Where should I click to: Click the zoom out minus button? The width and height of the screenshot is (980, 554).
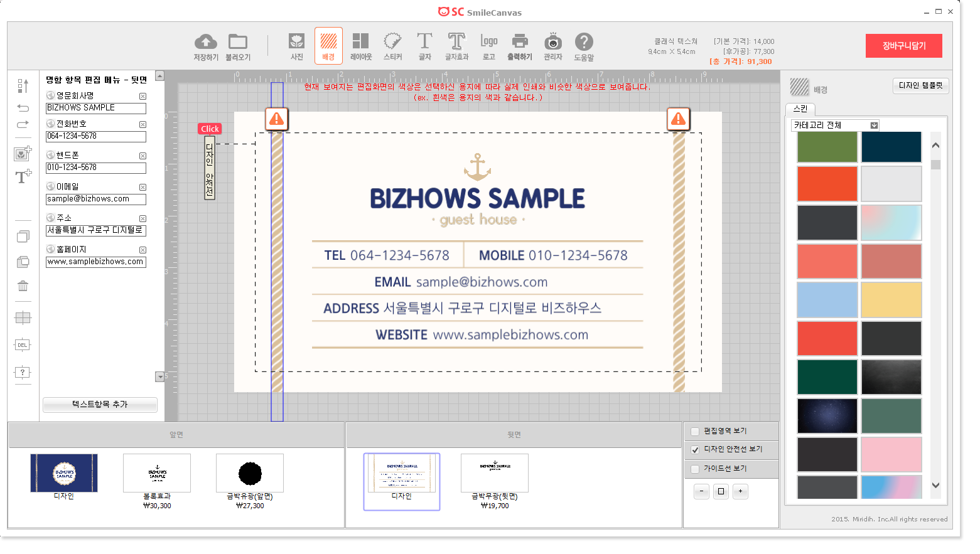pyautogui.click(x=701, y=491)
